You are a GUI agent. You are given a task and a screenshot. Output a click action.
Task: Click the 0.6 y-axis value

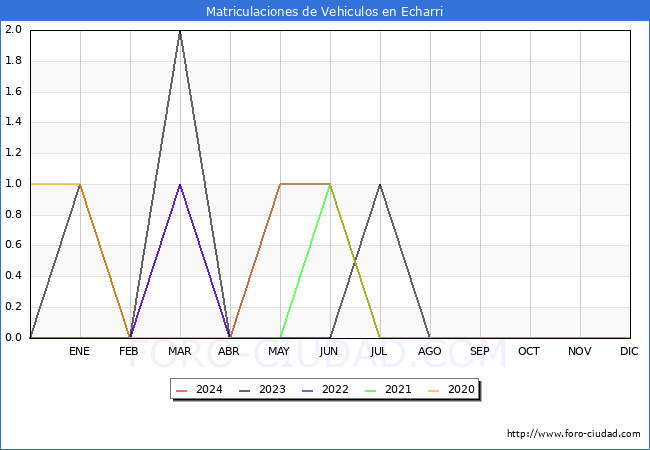coord(13,245)
